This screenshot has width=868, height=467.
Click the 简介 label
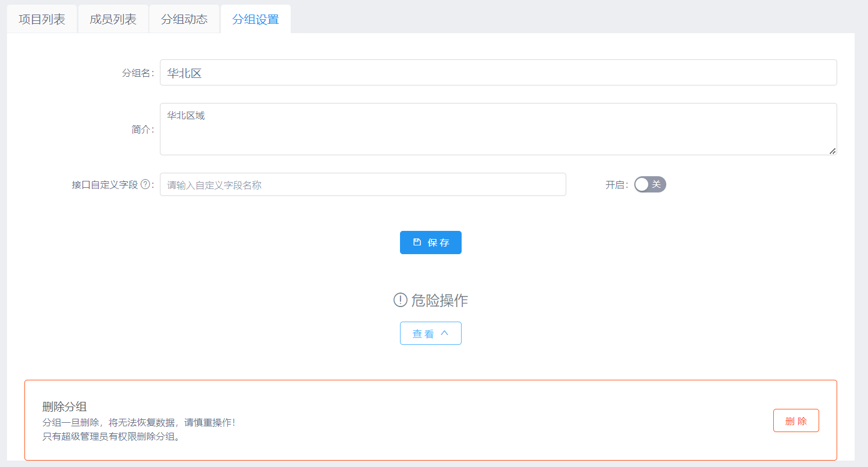pyautogui.click(x=143, y=130)
